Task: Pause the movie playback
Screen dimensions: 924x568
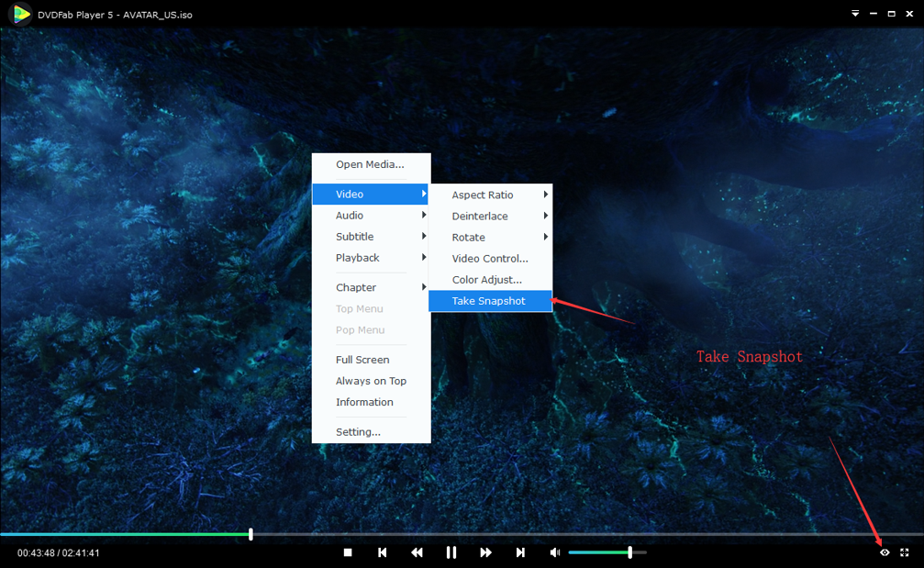Action: click(451, 552)
